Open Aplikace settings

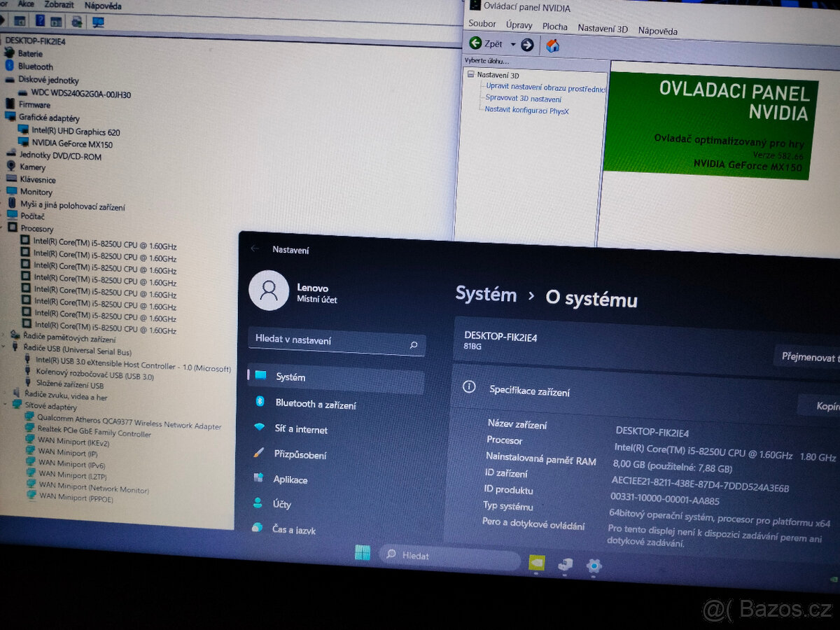pos(290,479)
